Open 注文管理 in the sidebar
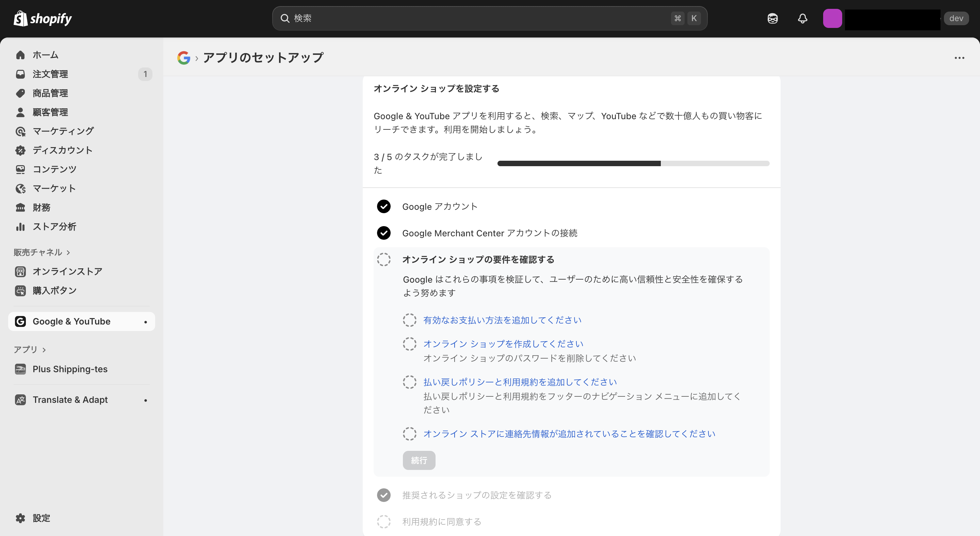This screenshot has width=980, height=536. [81, 74]
